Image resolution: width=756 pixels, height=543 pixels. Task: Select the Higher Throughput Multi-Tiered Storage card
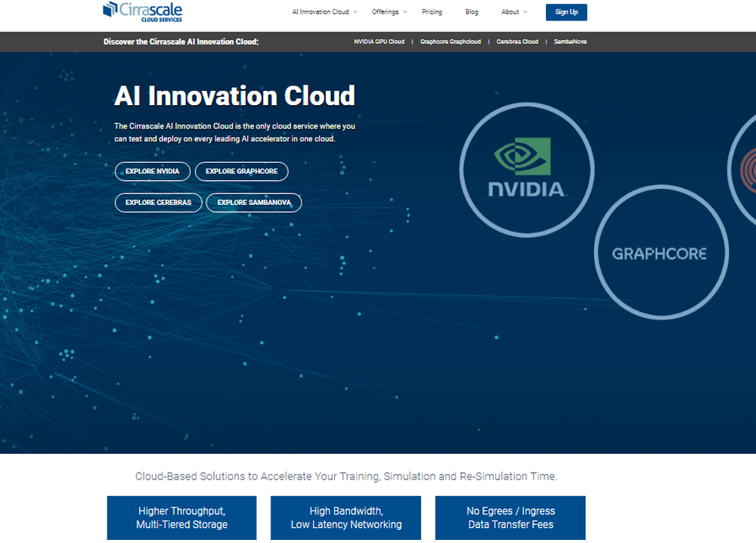181,518
